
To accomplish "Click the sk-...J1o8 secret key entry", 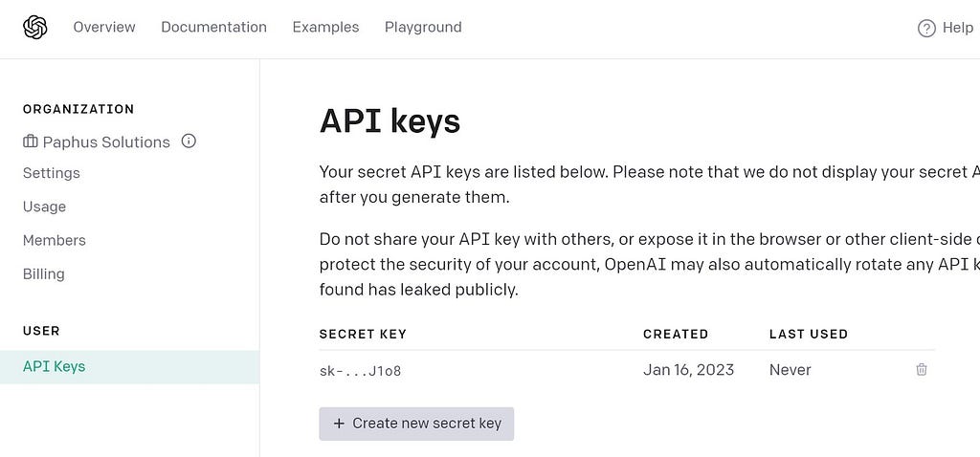I will tap(360, 371).
